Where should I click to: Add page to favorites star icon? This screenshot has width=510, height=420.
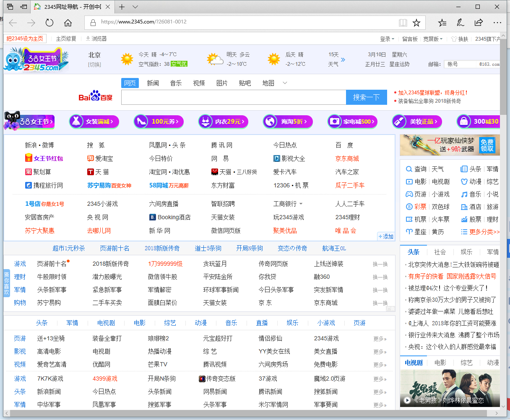416,23
